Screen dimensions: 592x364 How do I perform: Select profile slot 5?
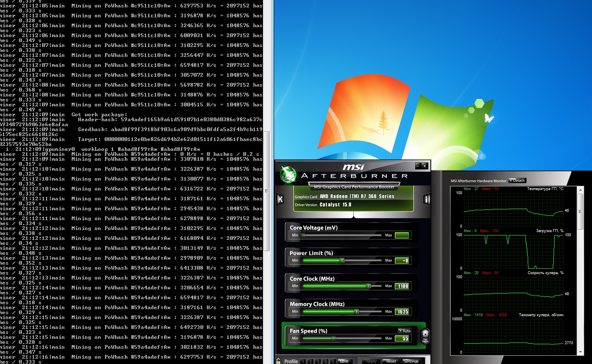click(333, 362)
